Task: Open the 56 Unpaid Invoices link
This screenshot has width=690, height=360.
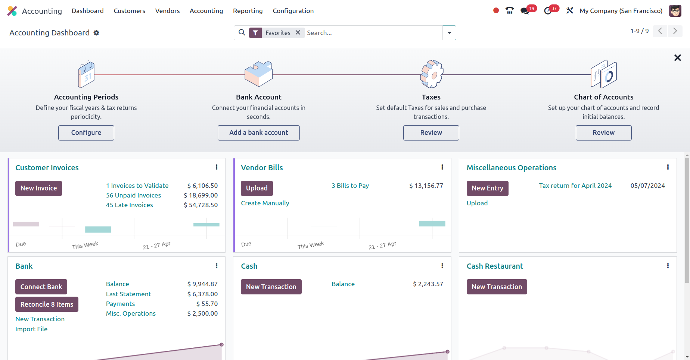Action: [x=133, y=195]
